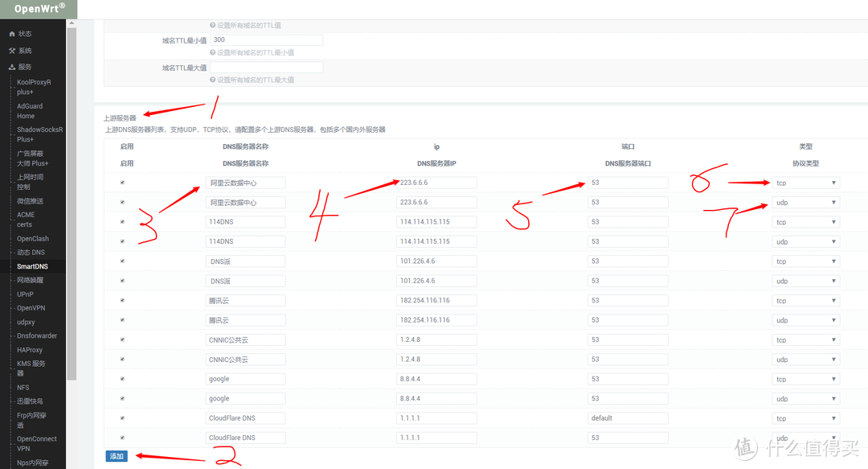
Task: Open AdGuard Home in sidebar
Action: click(30, 111)
